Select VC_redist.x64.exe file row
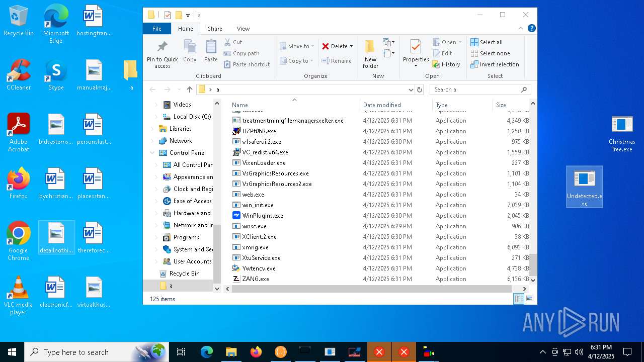 click(380, 152)
